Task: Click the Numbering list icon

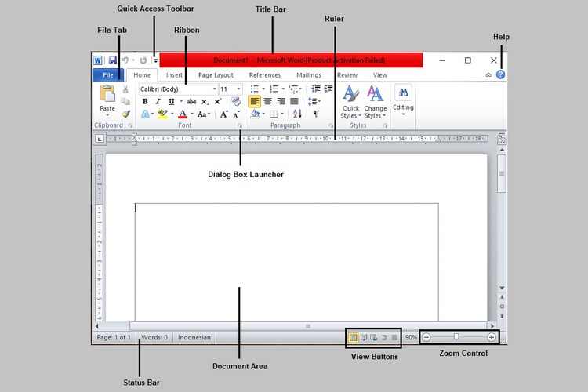Action: pyautogui.click(x=274, y=89)
